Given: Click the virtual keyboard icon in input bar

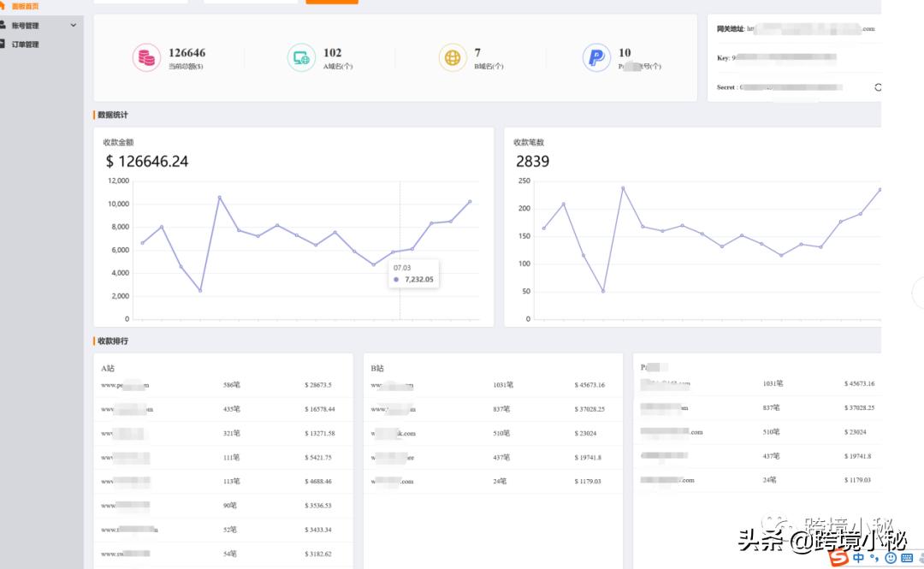Looking at the screenshot, I should 907,558.
